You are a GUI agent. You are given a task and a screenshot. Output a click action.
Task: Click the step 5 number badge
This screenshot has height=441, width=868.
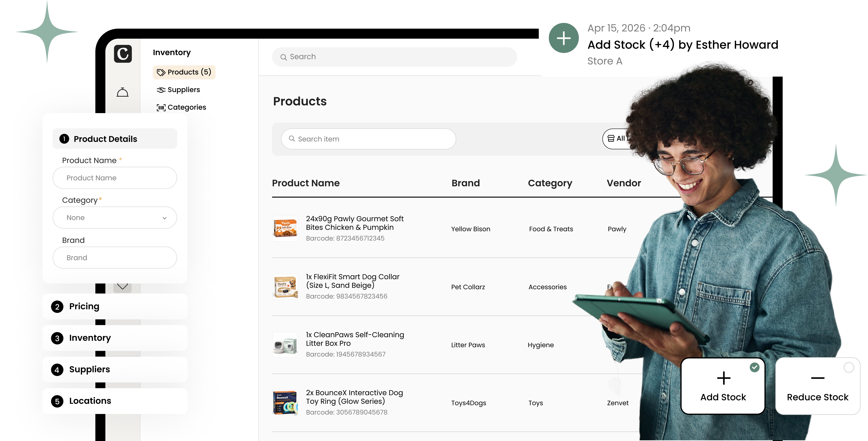click(57, 401)
